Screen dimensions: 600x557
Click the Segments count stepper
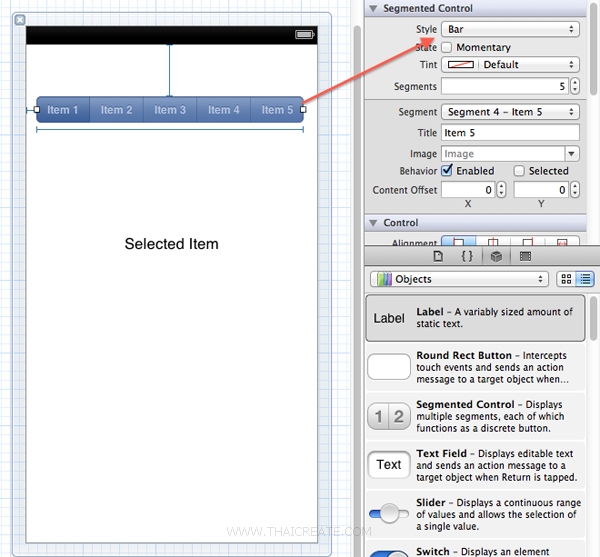(574, 86)
